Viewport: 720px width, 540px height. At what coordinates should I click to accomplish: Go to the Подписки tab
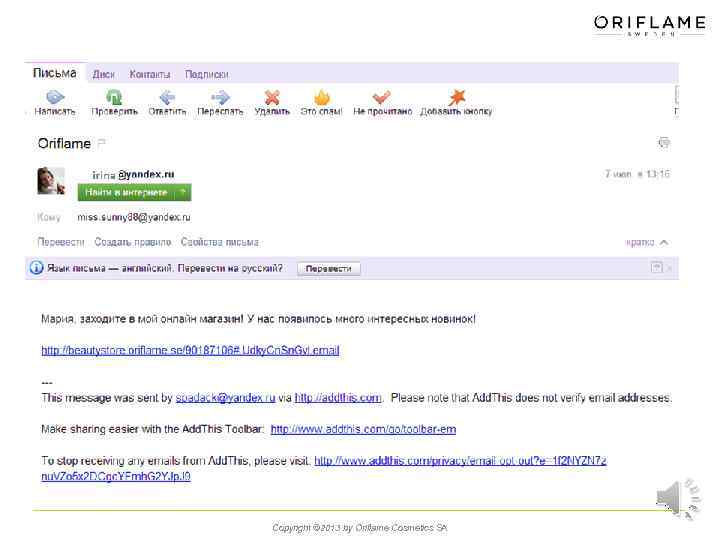coord(207,74)
